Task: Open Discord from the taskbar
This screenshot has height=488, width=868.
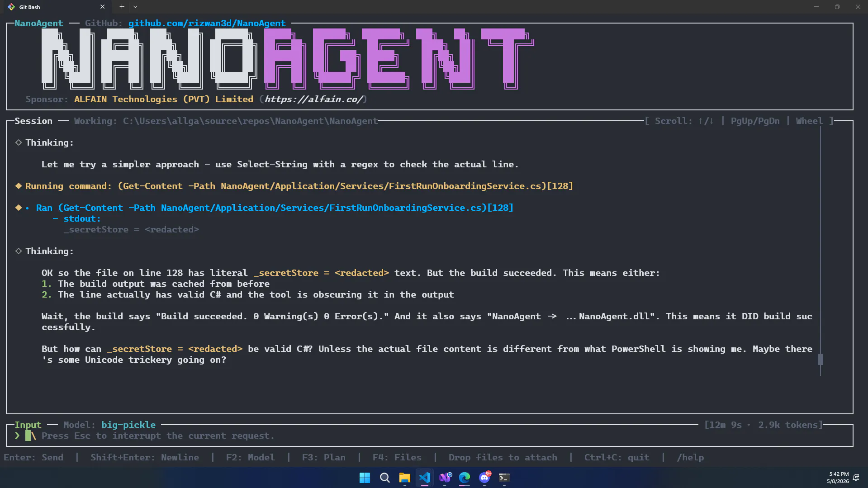Action: [x=484, y=478]
